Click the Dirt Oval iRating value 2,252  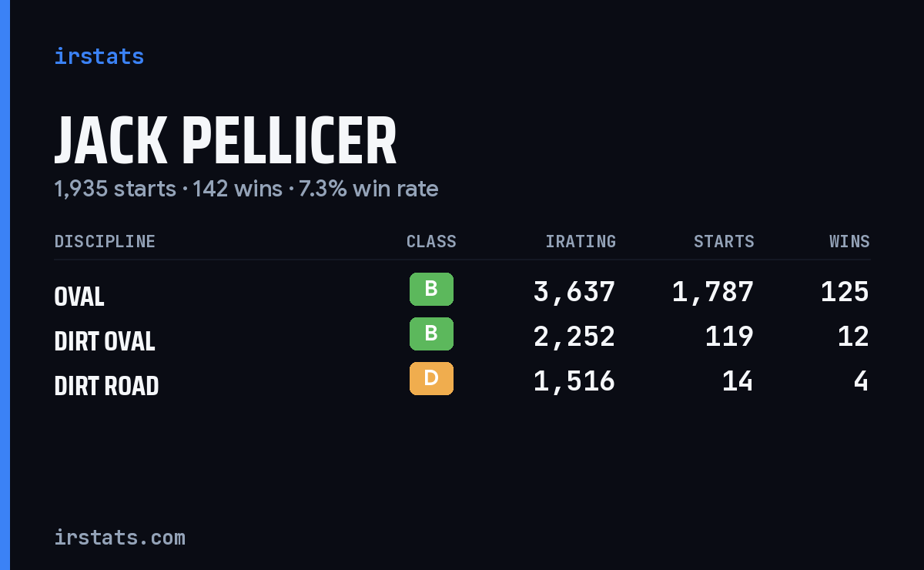574,337
